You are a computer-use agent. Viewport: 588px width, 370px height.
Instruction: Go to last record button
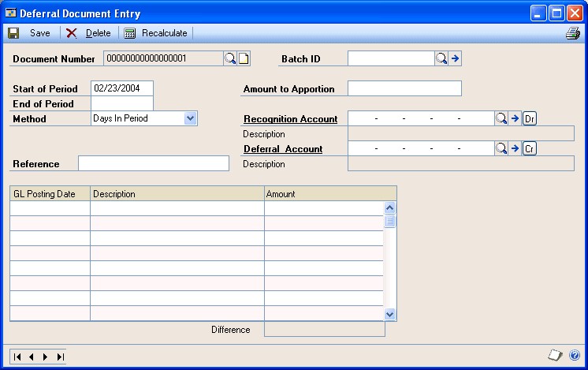click(x=60, y=357)
